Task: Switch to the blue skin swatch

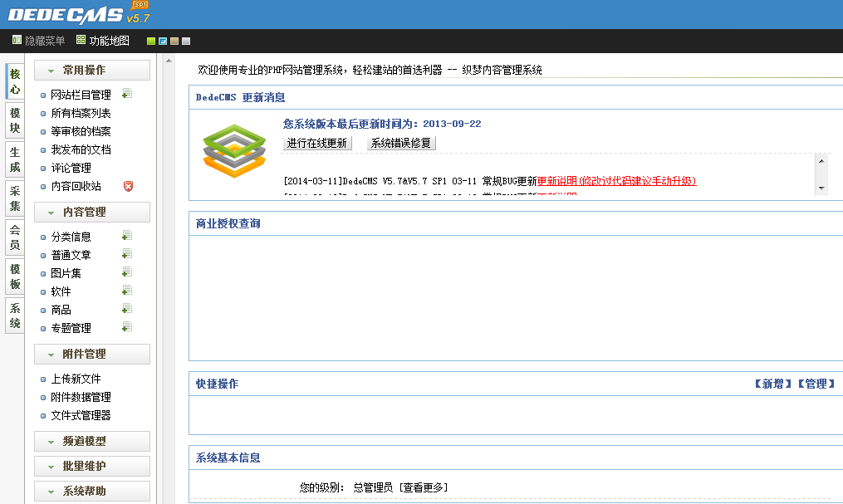Action: [163, 41]
